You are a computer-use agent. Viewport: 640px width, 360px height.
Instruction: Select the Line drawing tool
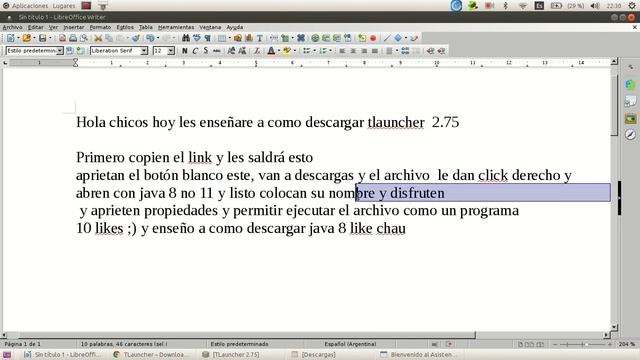point(387,38)
